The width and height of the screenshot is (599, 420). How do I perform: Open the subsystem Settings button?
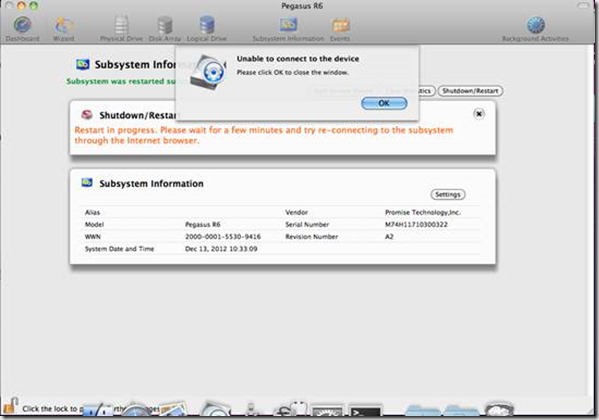pyautogui.click(x=448, y=195)
